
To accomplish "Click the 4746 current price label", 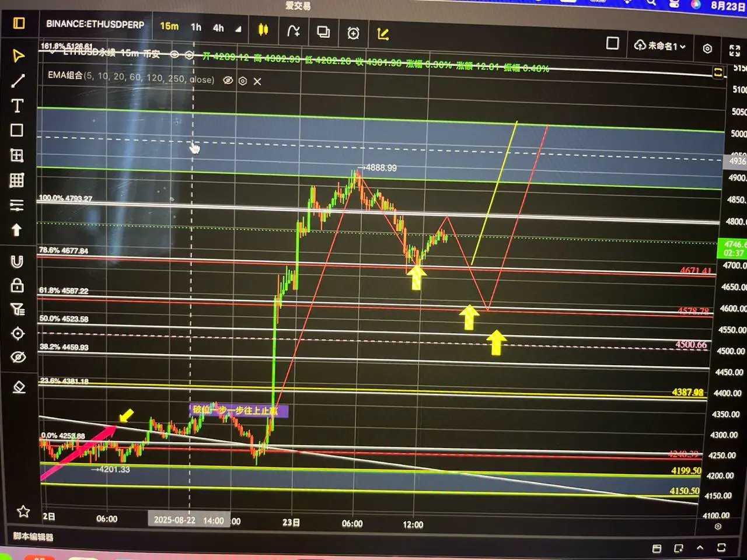I will click(x=732, y=249).
